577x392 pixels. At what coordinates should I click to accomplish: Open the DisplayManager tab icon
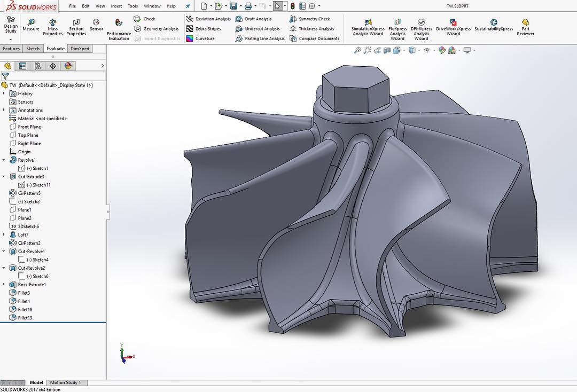click(x=67, y=66)
